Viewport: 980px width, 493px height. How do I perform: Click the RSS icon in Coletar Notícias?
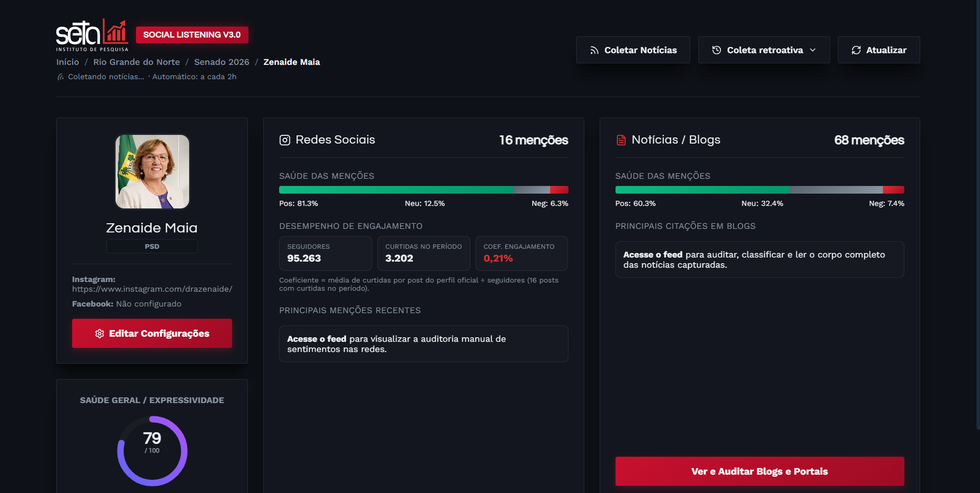[x=594, y=50]
